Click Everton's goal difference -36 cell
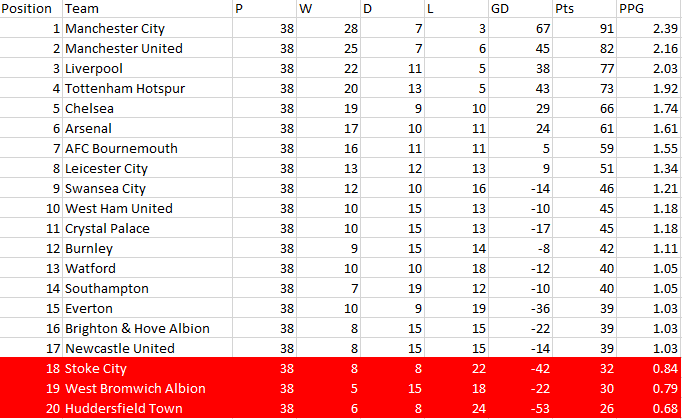Image resolution: width=682 pixels, height=419 pixels. point(520,308)
